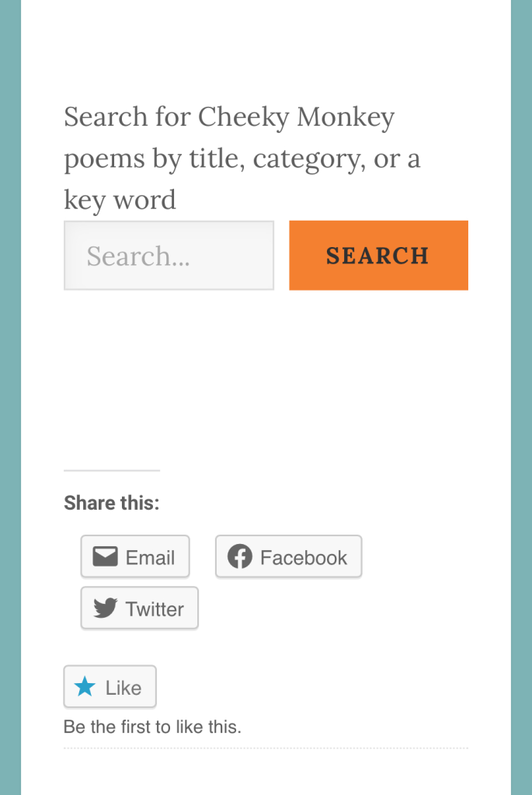Click the blue star Like icon
The width and height of the screenshot is (532, 795).
(85, 687)
